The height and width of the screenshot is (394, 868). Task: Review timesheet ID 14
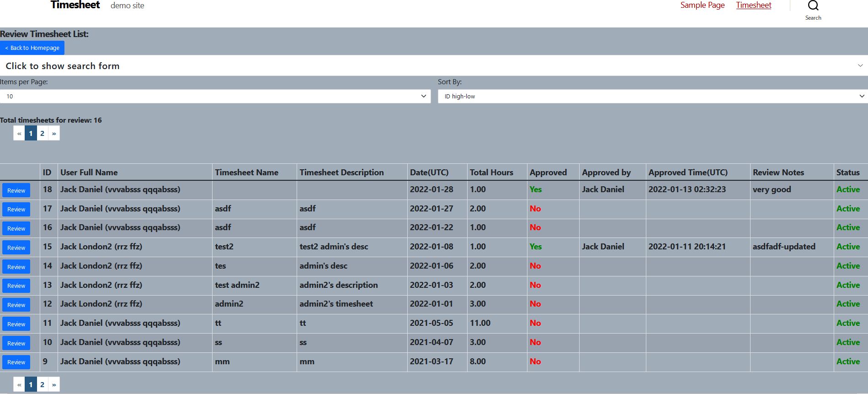point(16,267)
